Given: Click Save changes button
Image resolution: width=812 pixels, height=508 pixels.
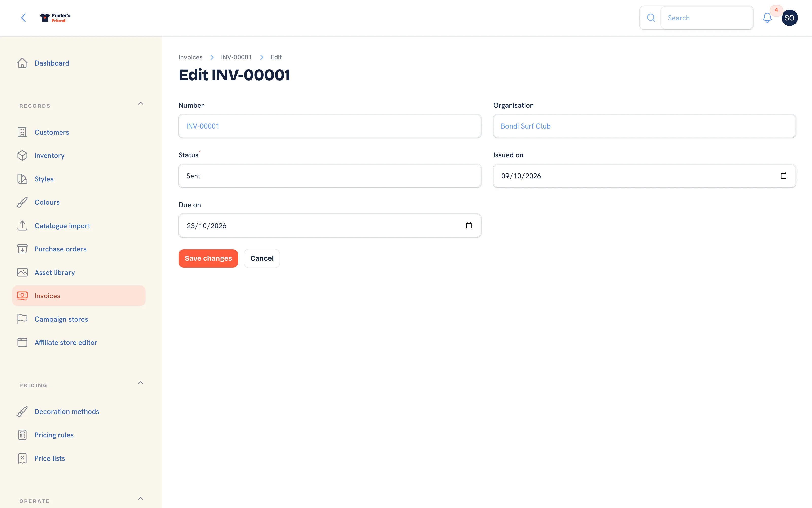Looking at the screenshot, I should click(x=208, y=258).
